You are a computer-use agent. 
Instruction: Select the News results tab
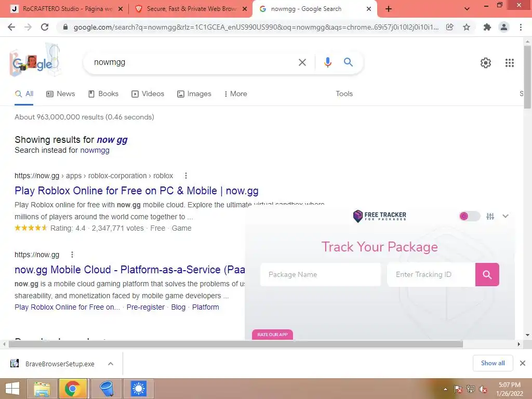(61, 94)
